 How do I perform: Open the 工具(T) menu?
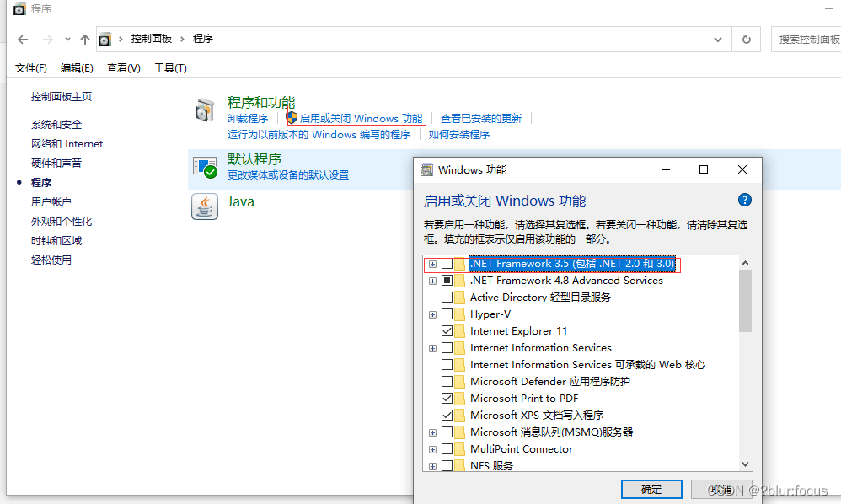point(170,68)
